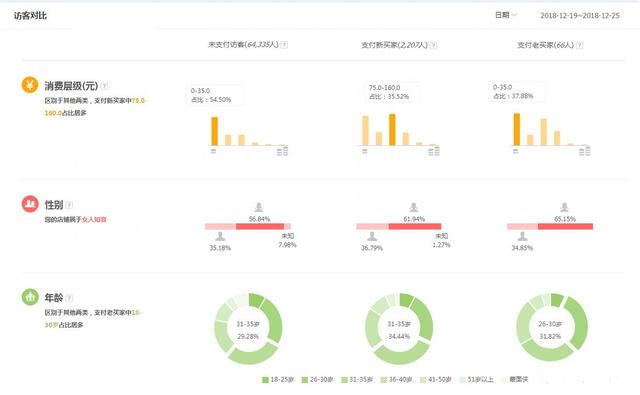Click the 占比：37.88% tooltip text
The width and height of the screenshot is (640, 395).
513,96
